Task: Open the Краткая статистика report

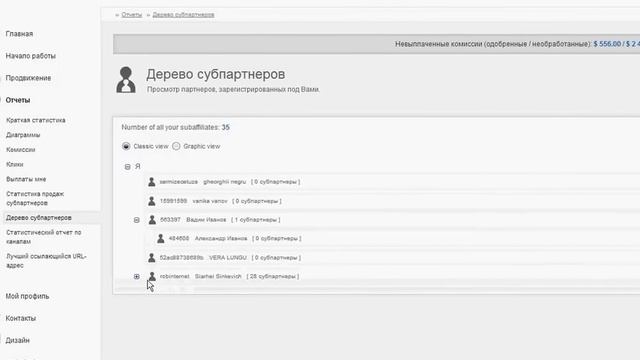Action: (x=36, y=120)
